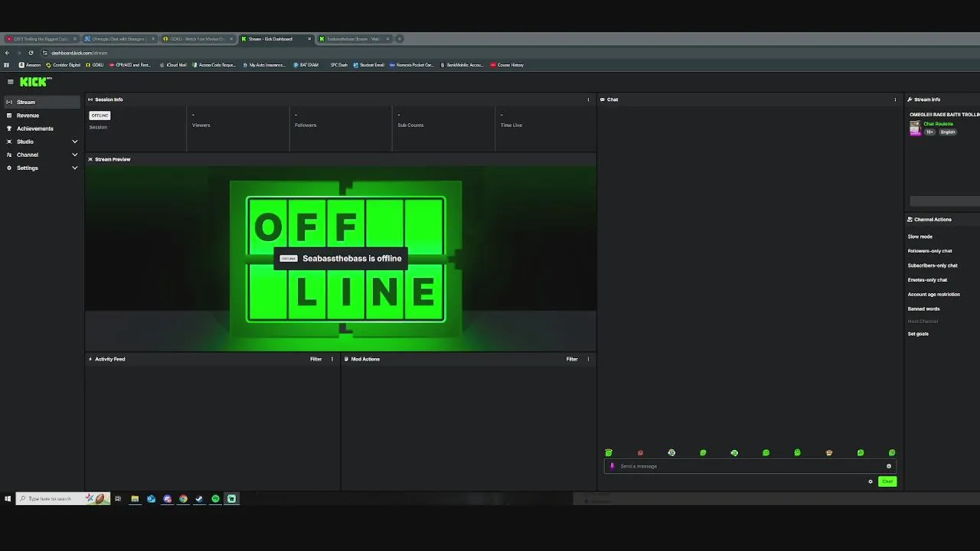Click the stream category thumbnail in Stream Info

click(915, 128)
